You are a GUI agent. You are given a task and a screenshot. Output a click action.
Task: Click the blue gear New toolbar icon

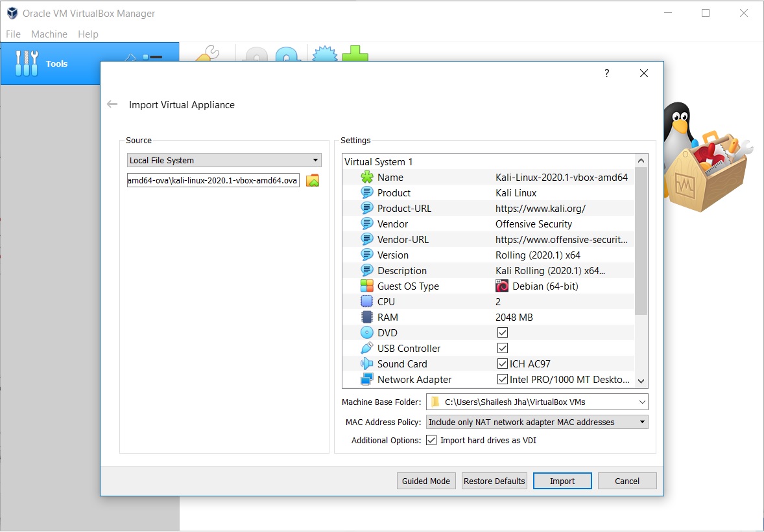point(324,54)
